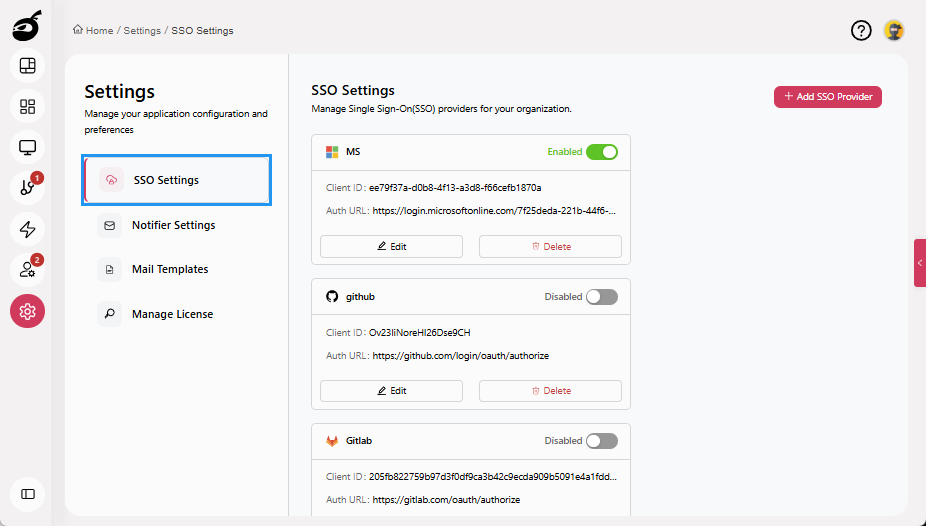Go to Home breadcrumb link
Screen dimensions: 926x526
click(x=99, y=31)
